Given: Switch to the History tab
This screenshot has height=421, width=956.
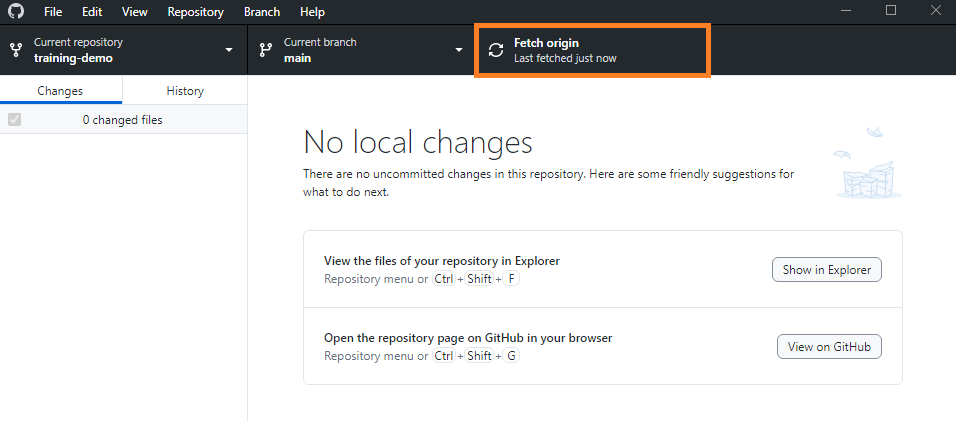Looking at the screenshot, I should [x=184, y=91].
